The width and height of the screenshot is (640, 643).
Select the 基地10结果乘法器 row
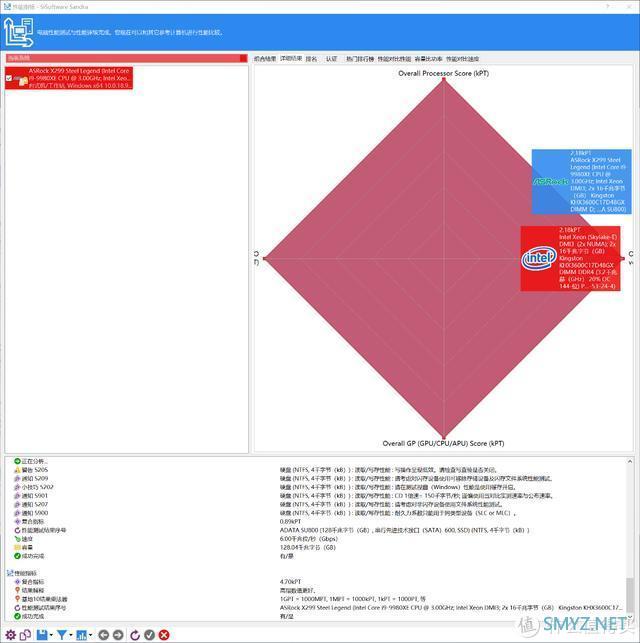coord(41,599)
